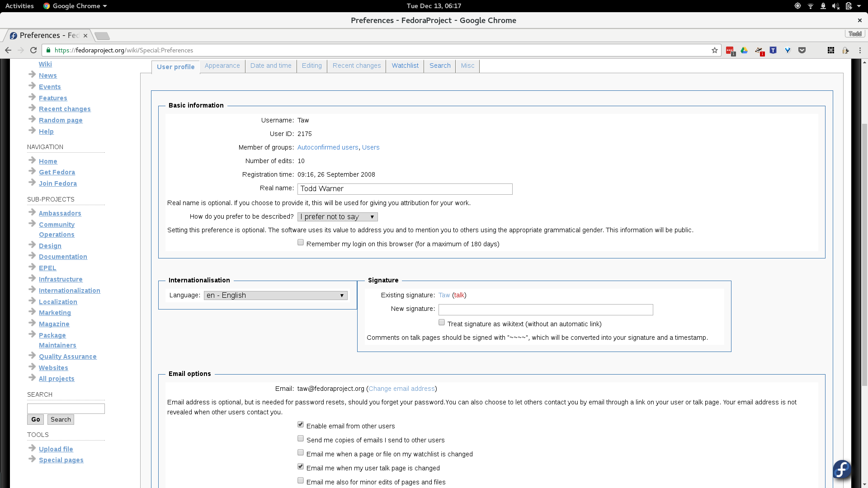The image size is (868, 488).
Task: Click the Fedora logo badge
Action: point(842,470)
